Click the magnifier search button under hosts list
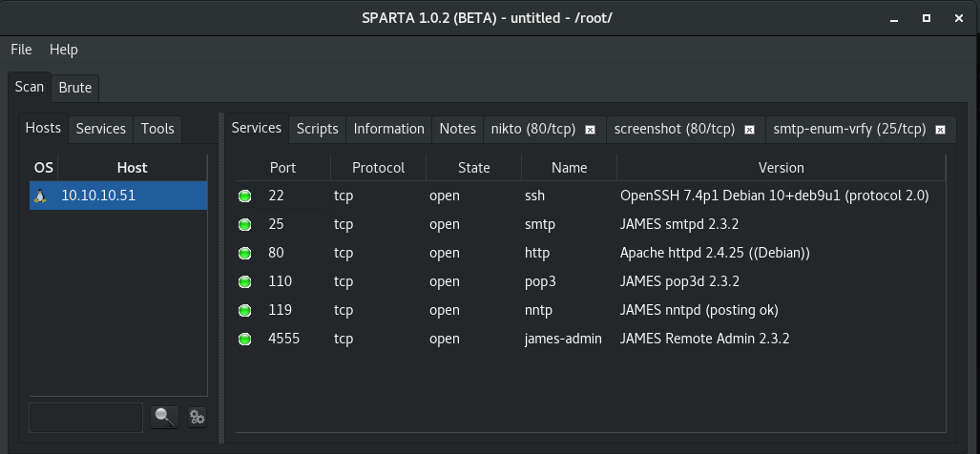 click(x=164, y=417)
